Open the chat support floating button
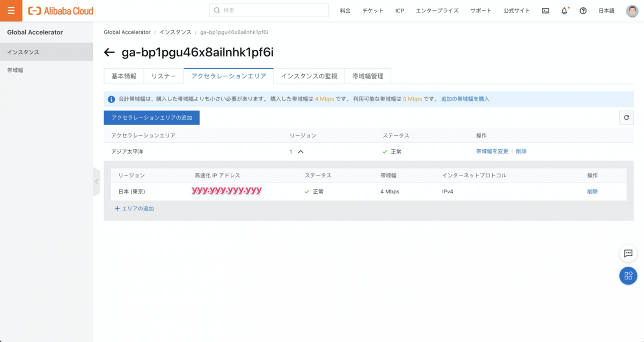The image size is (644, 342). (628, 253)
